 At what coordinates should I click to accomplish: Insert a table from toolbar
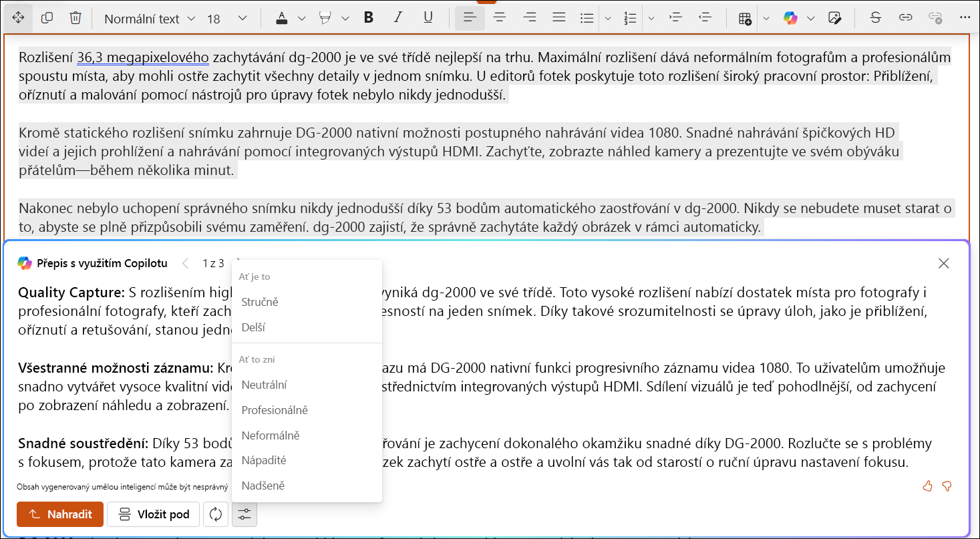(746, 18)
